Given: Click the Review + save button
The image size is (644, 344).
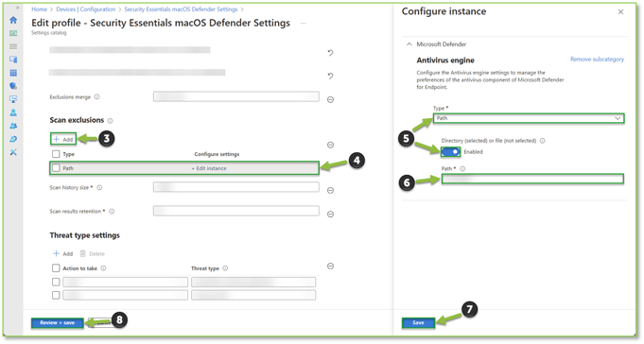Looking at the screenshot, I should (x=58, y=322).
